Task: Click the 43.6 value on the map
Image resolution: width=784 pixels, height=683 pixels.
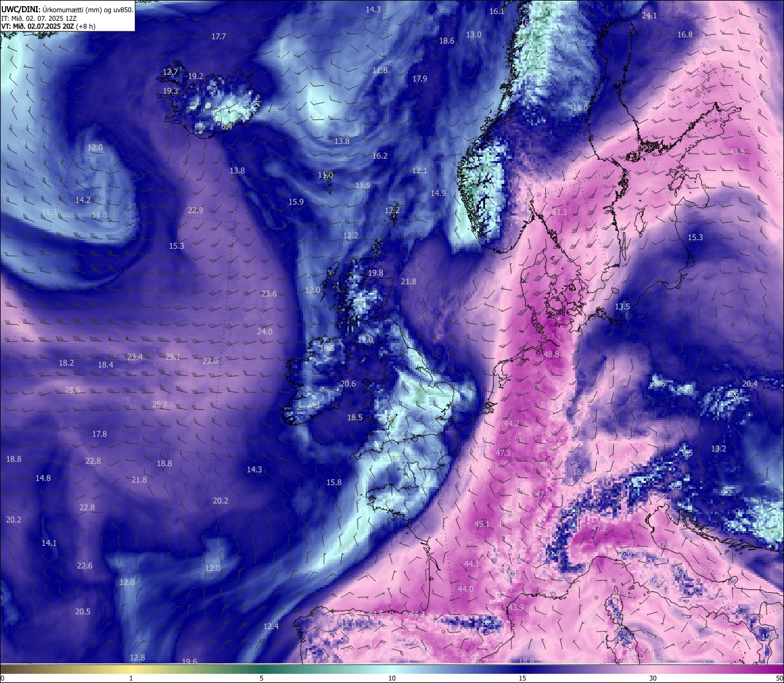Action: [x=737, y=152]
